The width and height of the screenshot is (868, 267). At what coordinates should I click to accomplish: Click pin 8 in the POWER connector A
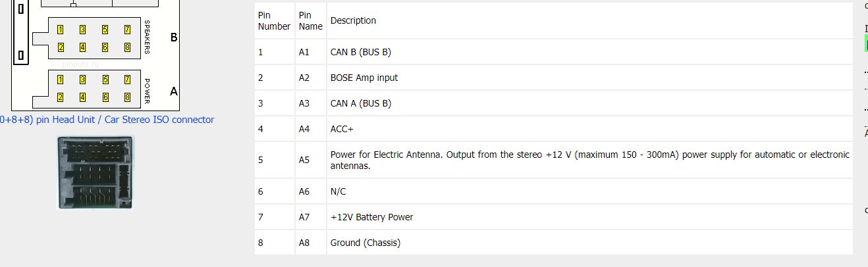(127, 97)
